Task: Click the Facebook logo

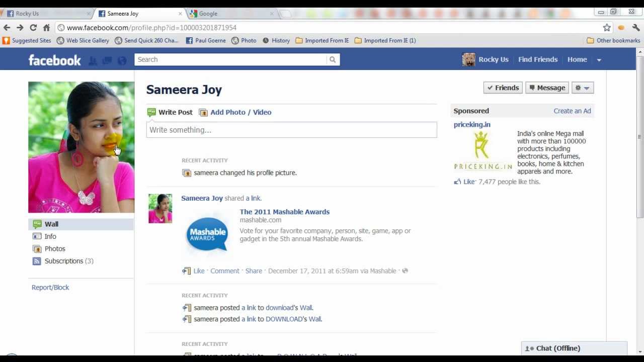Action: pyautogui.click(x=54, y=60)
